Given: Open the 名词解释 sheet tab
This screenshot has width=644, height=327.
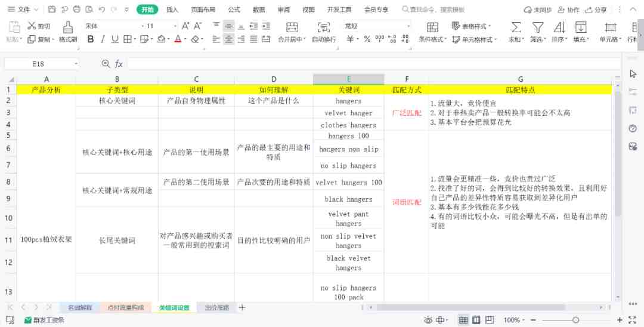Looking at the screenshot, I should coord(80,307).
